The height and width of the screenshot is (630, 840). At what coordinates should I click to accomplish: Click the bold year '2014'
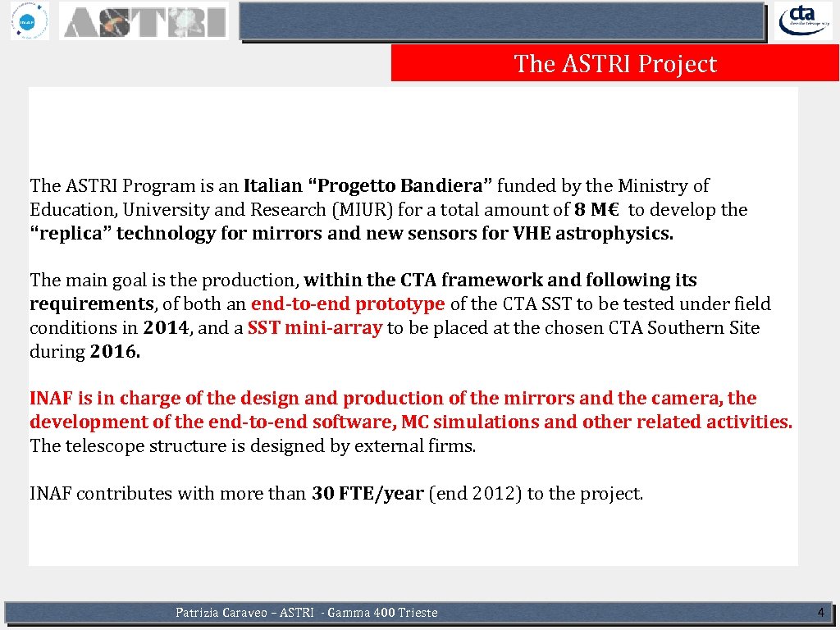coord(166,327)
